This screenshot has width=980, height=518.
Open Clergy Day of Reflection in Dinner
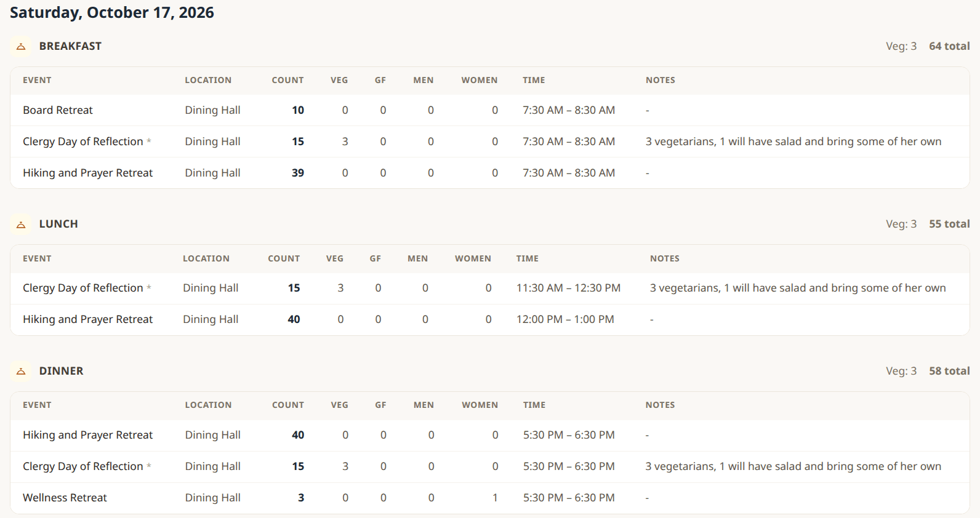coord(83,466)
